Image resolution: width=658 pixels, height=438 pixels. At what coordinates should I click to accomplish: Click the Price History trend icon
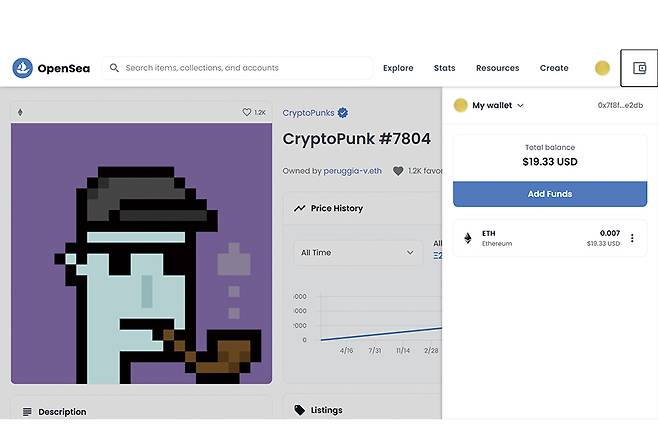coord(300,208)
